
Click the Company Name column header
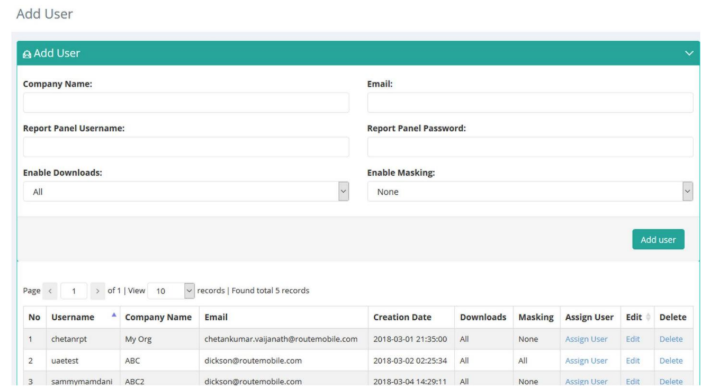point(159,317)
